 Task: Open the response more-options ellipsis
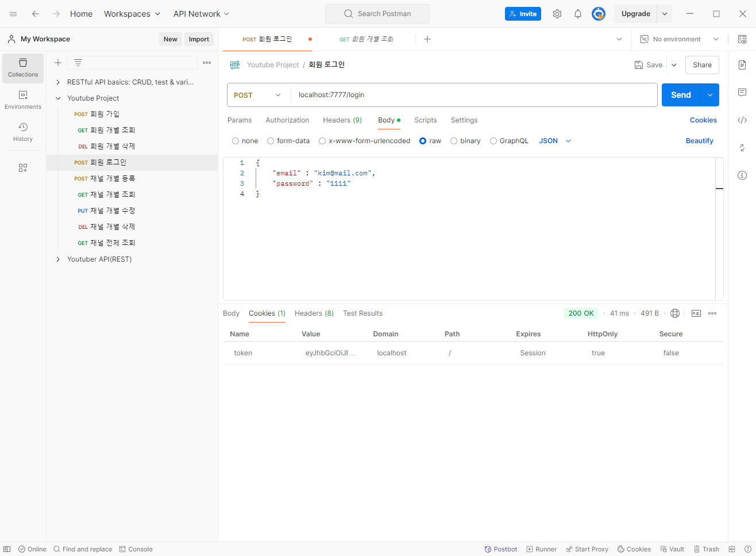tap(712, 313)
